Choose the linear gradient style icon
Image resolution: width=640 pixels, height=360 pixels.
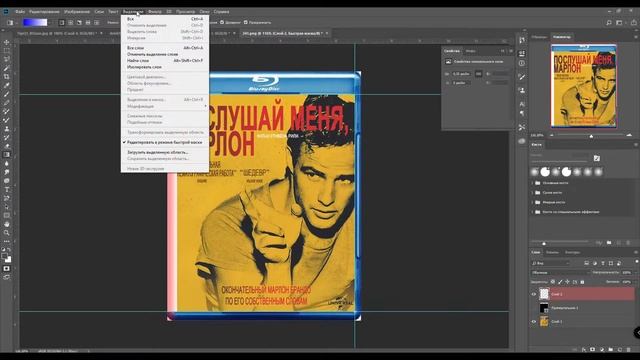pos(62,22)
